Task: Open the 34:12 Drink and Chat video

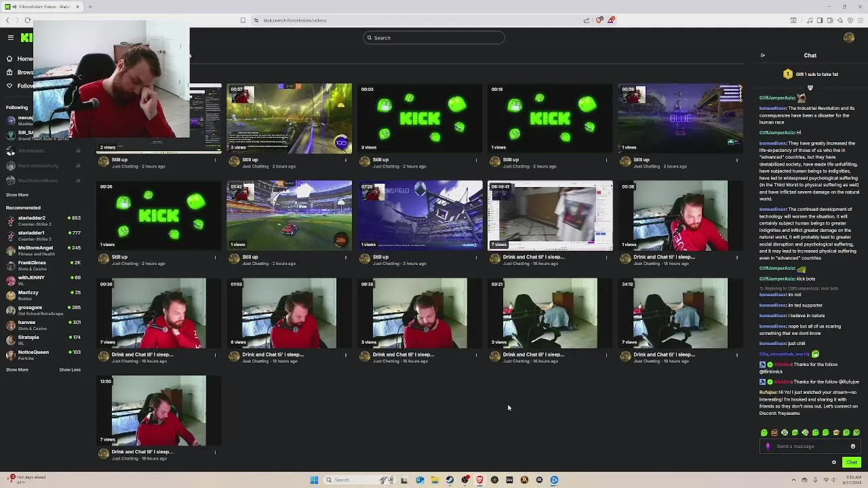Action: pyautogui.click(x=680, y=313)
